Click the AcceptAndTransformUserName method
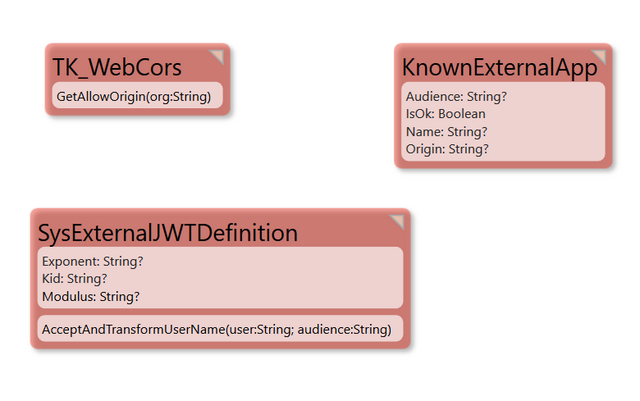Image resolution: width=640 pixels, height=401 pixels. [216, 329]
